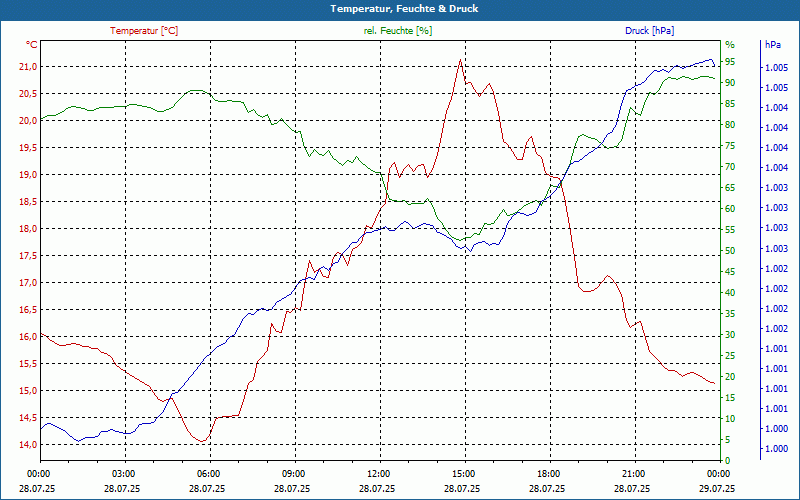This screenshot has height=500, width=800.
Task: Click the '20,0' temperature axis value
Action: pyautogui.click(x=29, y=121)
